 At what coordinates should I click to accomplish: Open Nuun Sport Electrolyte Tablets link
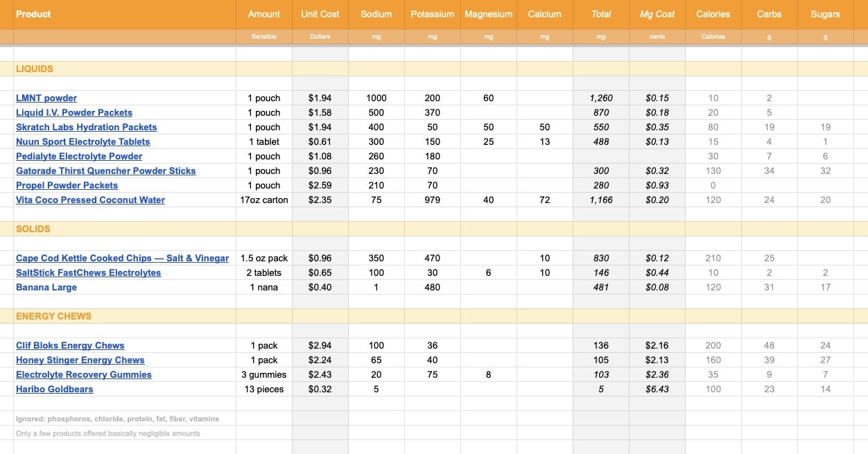click(x=83, y=141)
